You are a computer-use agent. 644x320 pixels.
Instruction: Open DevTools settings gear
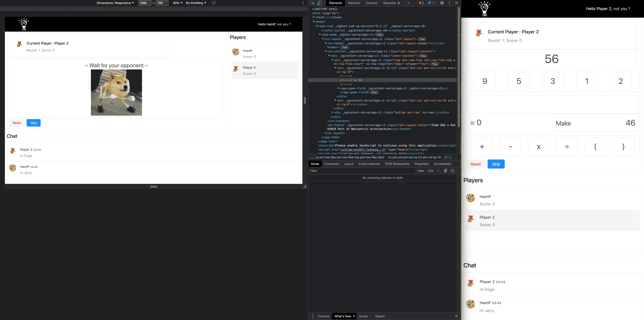(x=442, y=3)
